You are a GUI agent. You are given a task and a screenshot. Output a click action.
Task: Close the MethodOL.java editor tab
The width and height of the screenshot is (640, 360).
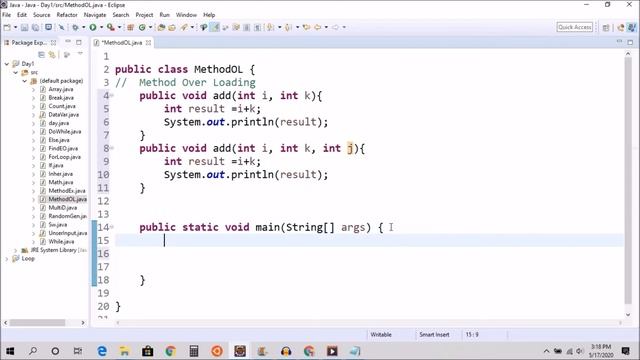(x=148, y=42)
